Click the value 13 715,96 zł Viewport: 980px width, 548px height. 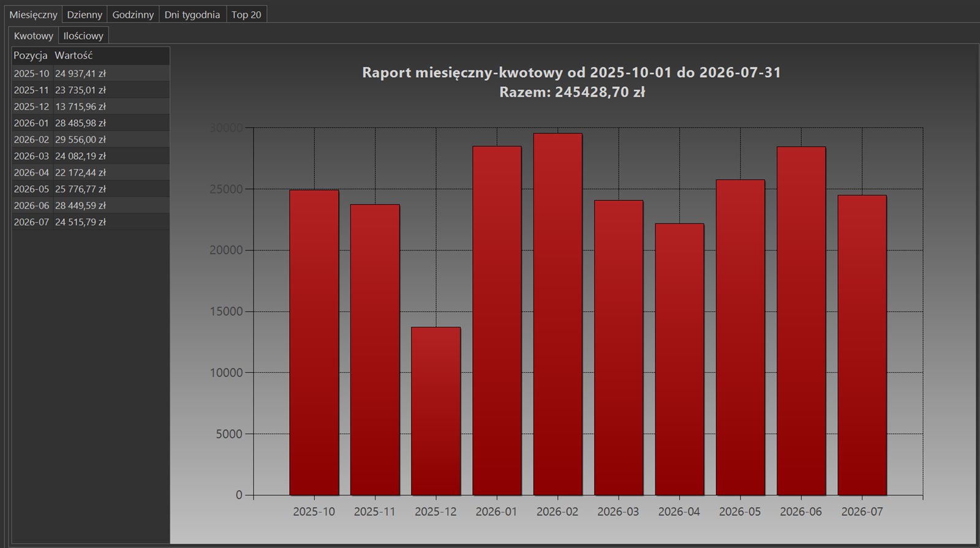pos(80,107)
